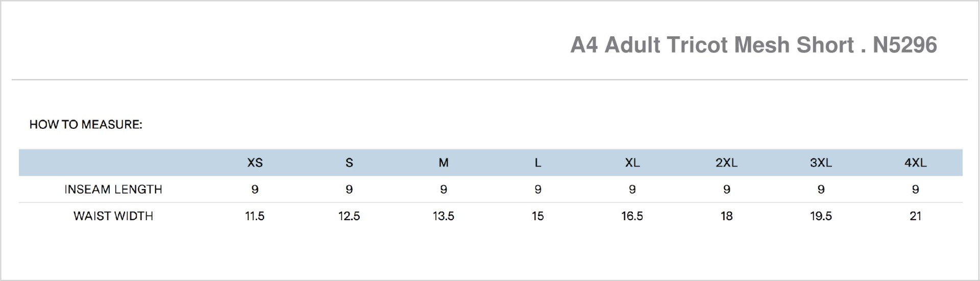Viewport: 980px width, 281px height.
Task: Click waist width value 12.5 for S
Action: point(349,216)
